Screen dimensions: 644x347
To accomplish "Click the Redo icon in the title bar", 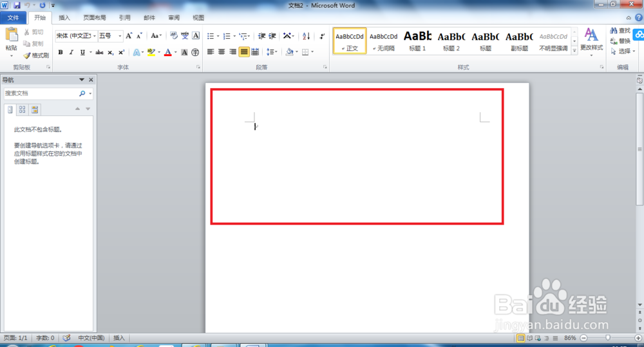I will coord(43,5).
